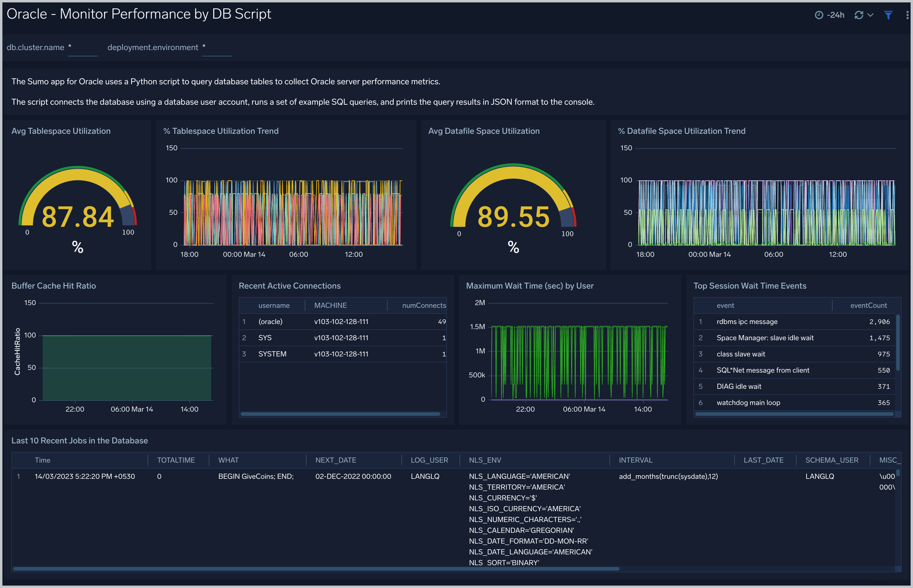Sort by the event column header
913x588 pixels.
coord(725,305)
